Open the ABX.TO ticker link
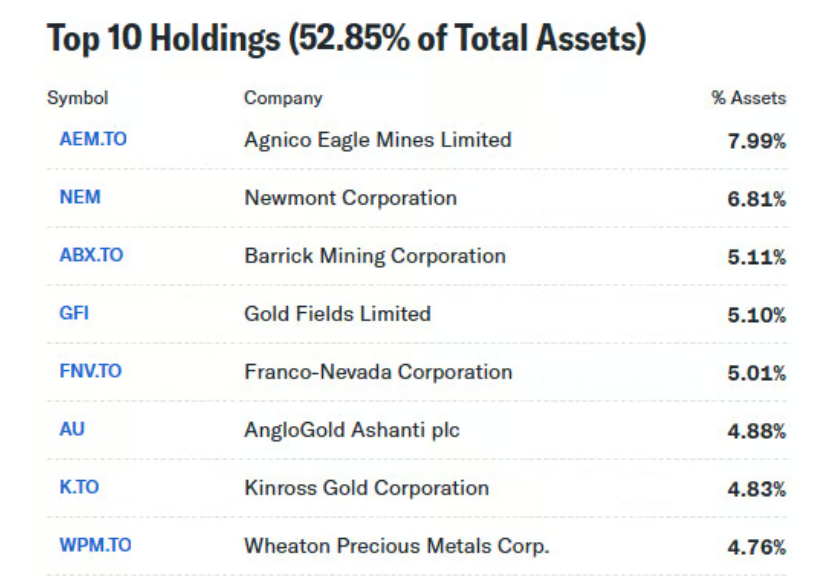This screenshot has width=829, height=576. 91,255
